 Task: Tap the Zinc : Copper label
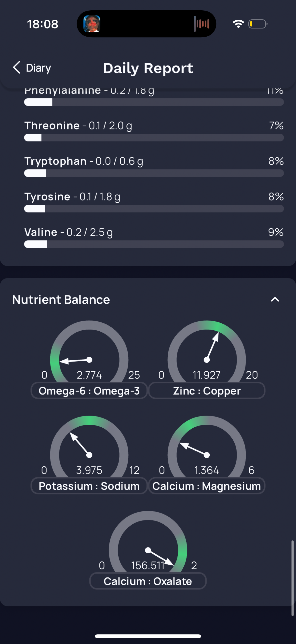207,391
